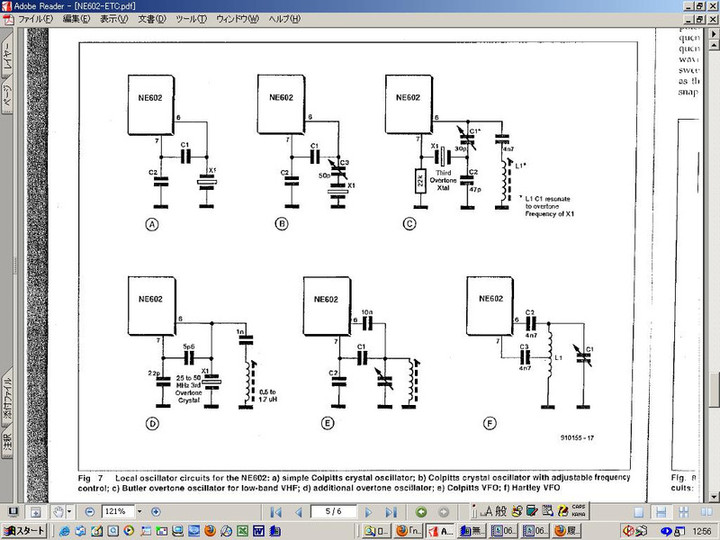720x540 pixels.
Task: Switch to the ページ (Pages) side tab
Action: pyautogui.click(x=9, y=97)
